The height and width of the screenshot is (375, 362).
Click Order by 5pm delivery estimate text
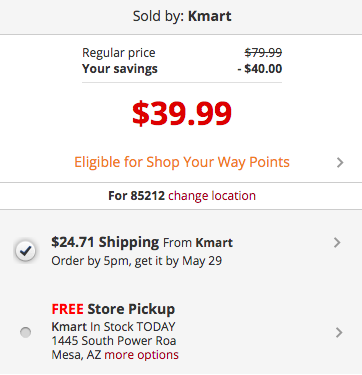(137, 261)
